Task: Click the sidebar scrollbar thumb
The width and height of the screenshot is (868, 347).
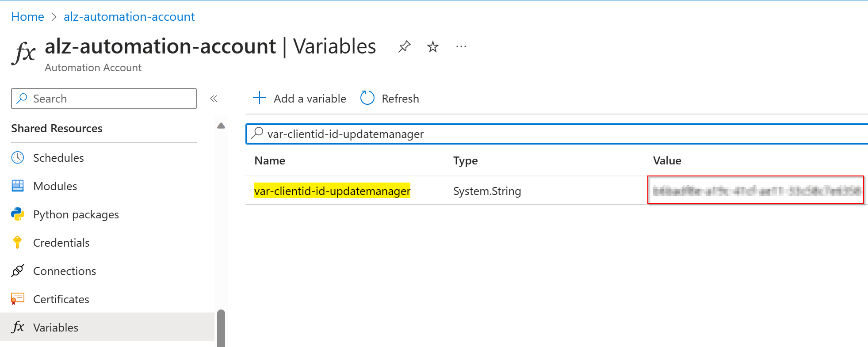Action: click(x=221, y=328)
